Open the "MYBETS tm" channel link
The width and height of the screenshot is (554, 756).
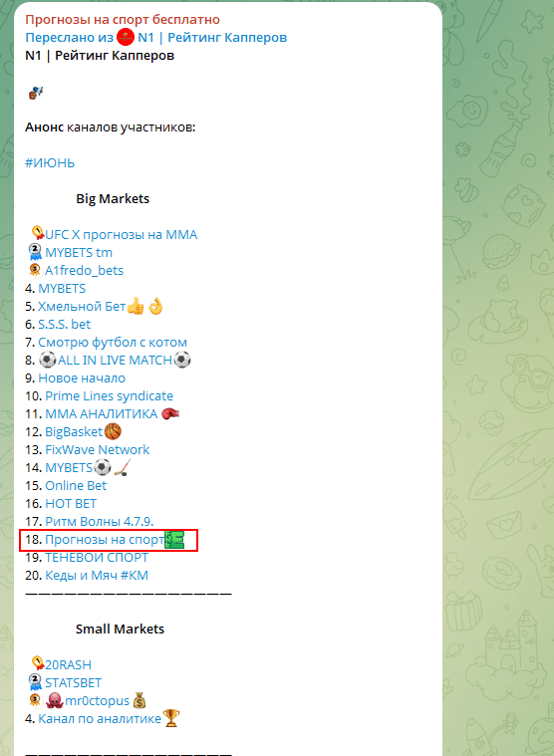(x=79, y=253)
